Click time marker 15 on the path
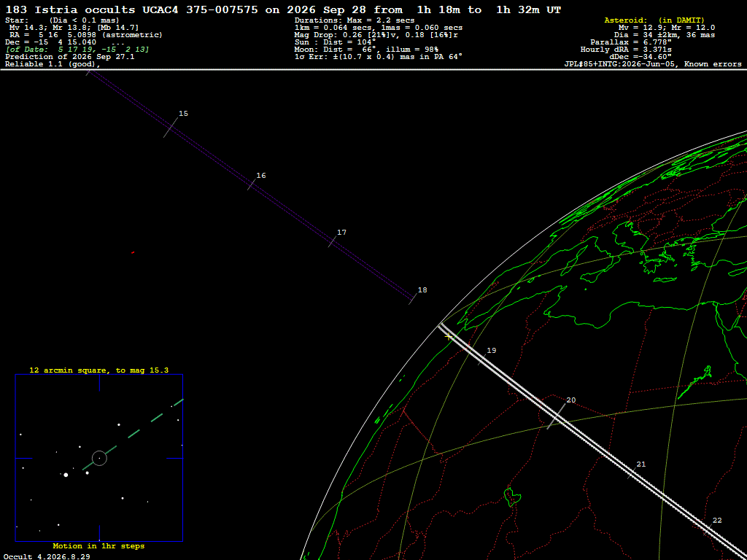The image size is (747, 560). coord(183,113)
